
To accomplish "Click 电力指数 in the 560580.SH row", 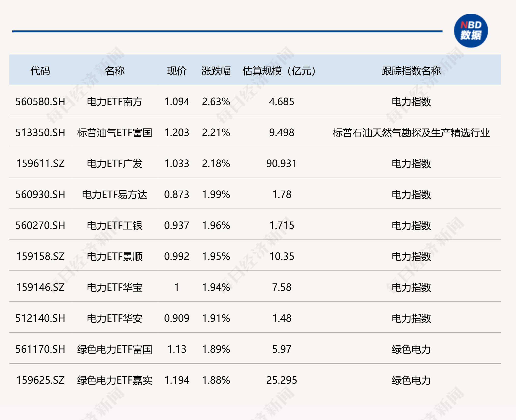I will click(411, 102).
